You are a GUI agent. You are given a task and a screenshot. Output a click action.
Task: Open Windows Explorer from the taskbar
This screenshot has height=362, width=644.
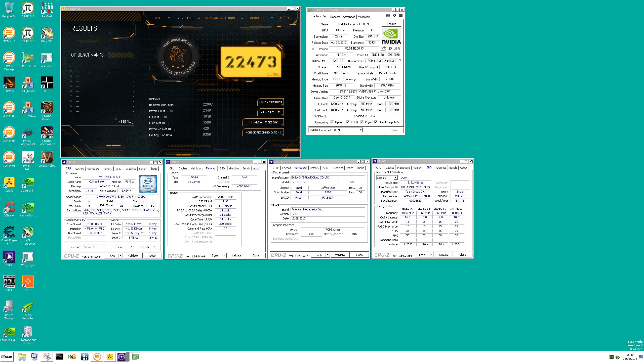(x=22, y=356)
